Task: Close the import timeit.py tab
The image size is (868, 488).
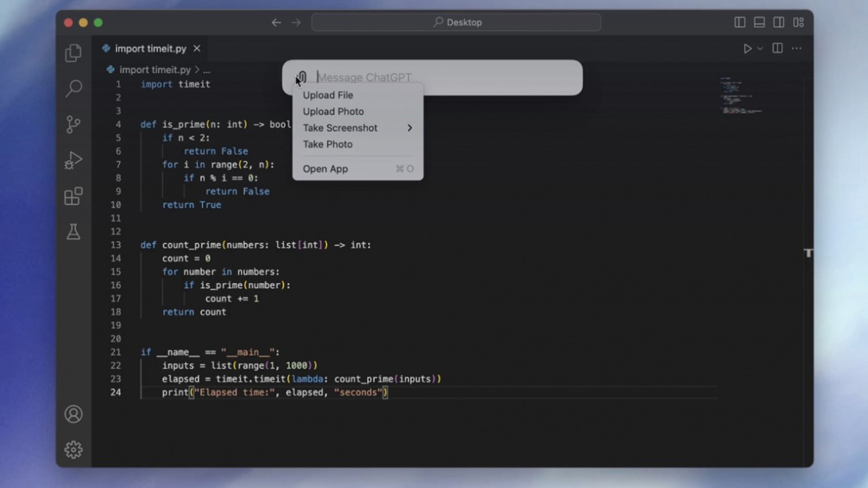Action: [x=197, y=48]
